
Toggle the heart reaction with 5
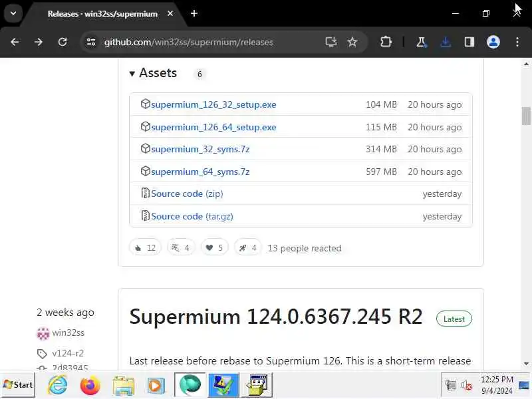(214, 247)
